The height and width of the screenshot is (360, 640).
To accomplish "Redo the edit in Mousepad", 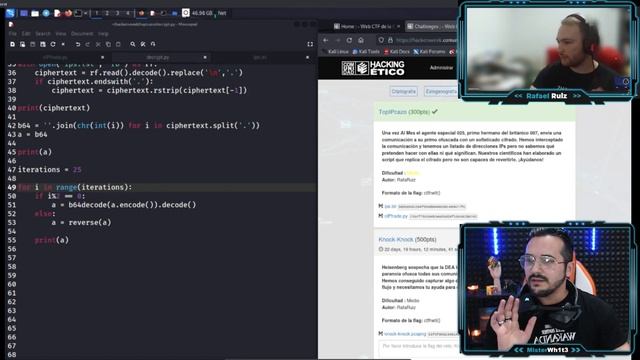I will pos(88,44).
